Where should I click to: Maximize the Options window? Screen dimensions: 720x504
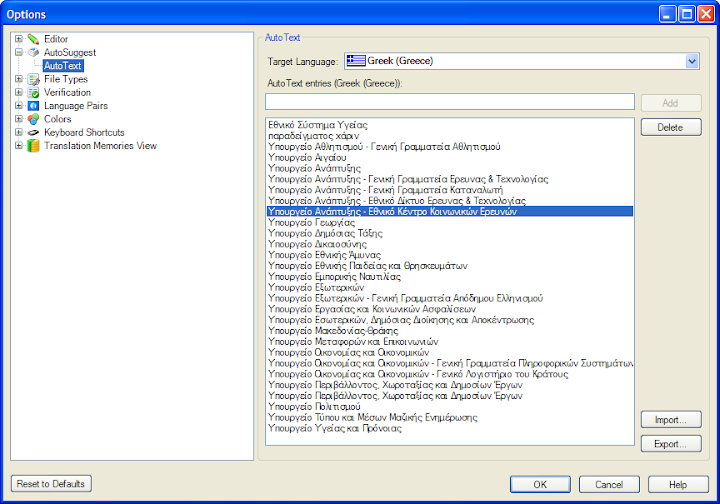[x=686, y=14]
